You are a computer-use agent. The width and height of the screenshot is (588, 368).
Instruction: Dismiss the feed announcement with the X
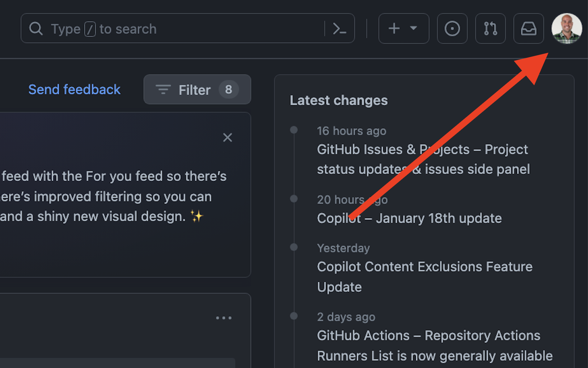[x=228, y=137]
